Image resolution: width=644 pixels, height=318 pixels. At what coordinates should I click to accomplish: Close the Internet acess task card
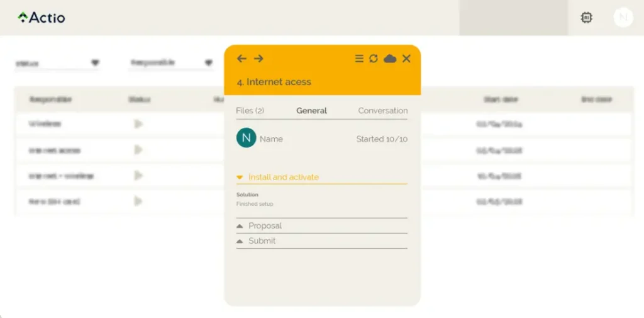point(406,59)
